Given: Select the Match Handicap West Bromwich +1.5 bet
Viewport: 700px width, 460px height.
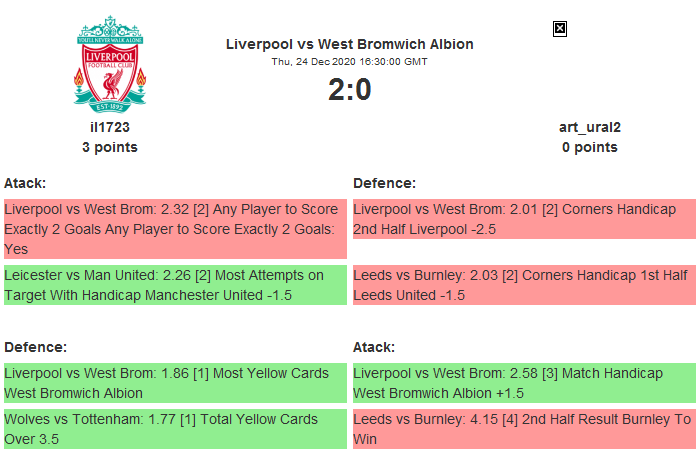Looking at the screenshot, I should (523, 383).
